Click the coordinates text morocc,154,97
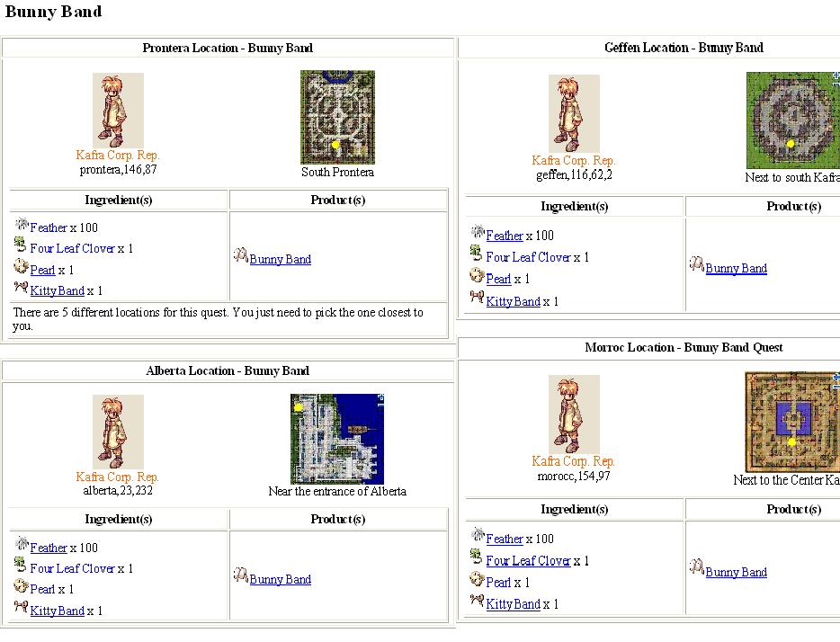 click(574, 476)
